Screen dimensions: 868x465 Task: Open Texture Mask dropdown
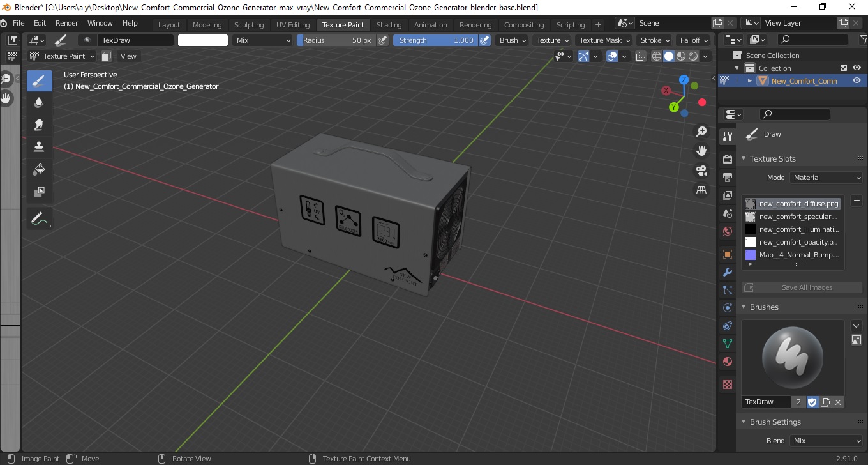click(x=603, y=40)
